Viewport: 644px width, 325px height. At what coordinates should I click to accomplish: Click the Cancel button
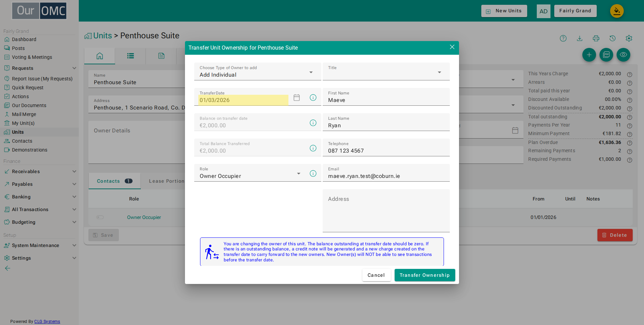point(376,275)
